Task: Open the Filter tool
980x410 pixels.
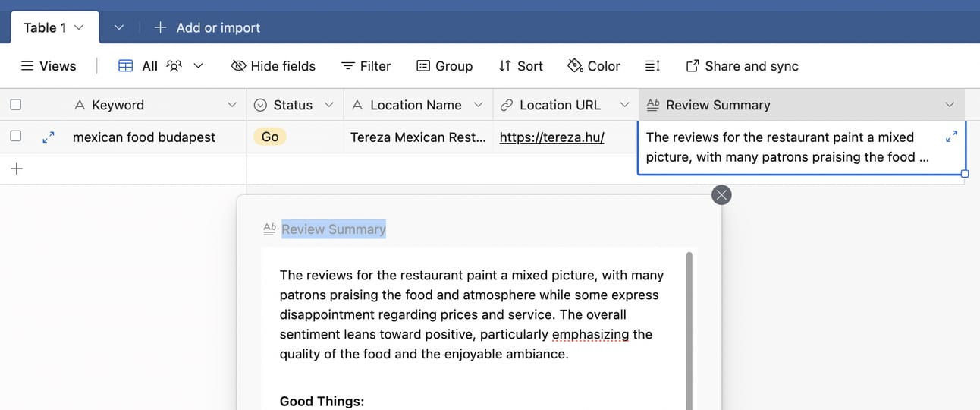Action: tap(366, 66)
